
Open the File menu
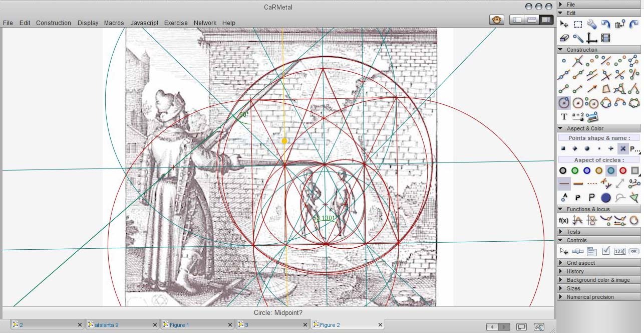point(8,23)
